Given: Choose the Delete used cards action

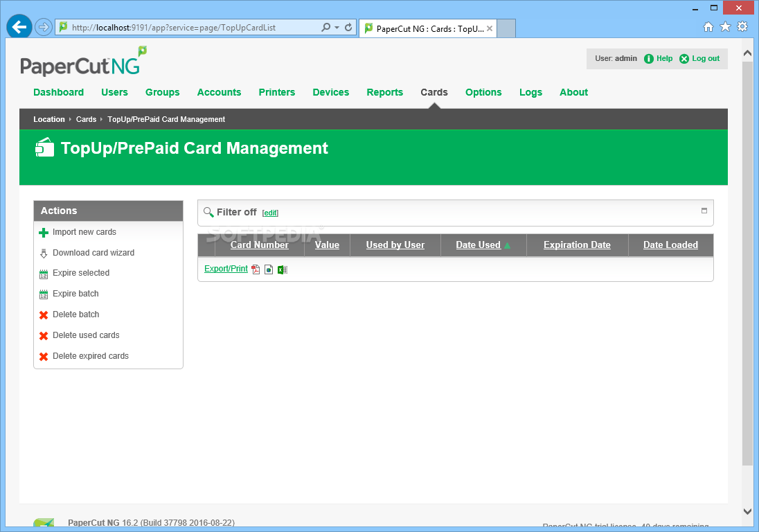Looking at the screenshot, I should [86, 335].
